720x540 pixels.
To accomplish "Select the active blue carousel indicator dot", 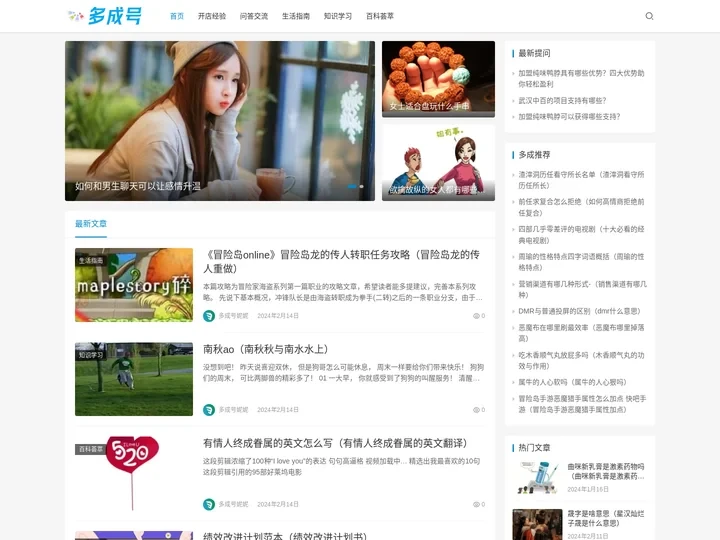I will [x=352, y=186].
